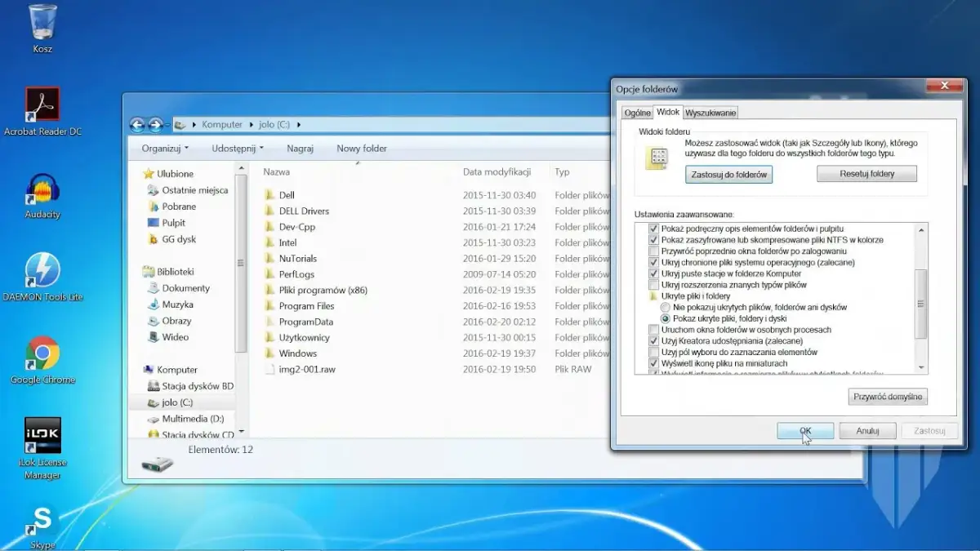980x551 pixels.
Task: Switch to the Ogólne tab
Action: [636, 113]
